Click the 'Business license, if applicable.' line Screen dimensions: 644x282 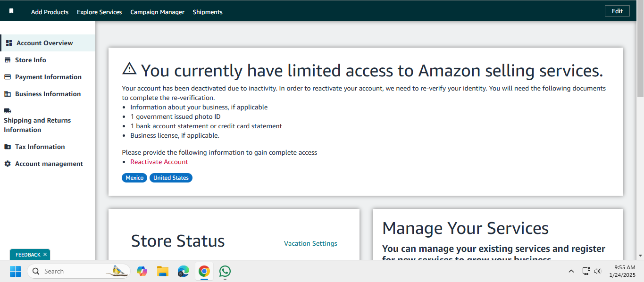(175, 135)
